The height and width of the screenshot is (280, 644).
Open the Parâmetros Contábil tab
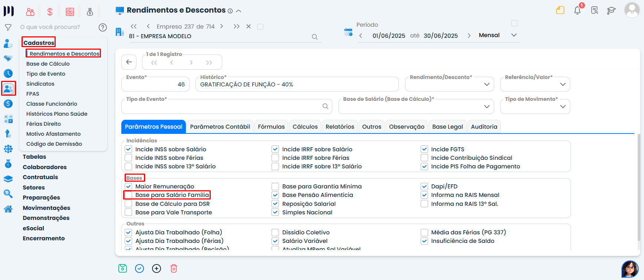click(220, 127)
